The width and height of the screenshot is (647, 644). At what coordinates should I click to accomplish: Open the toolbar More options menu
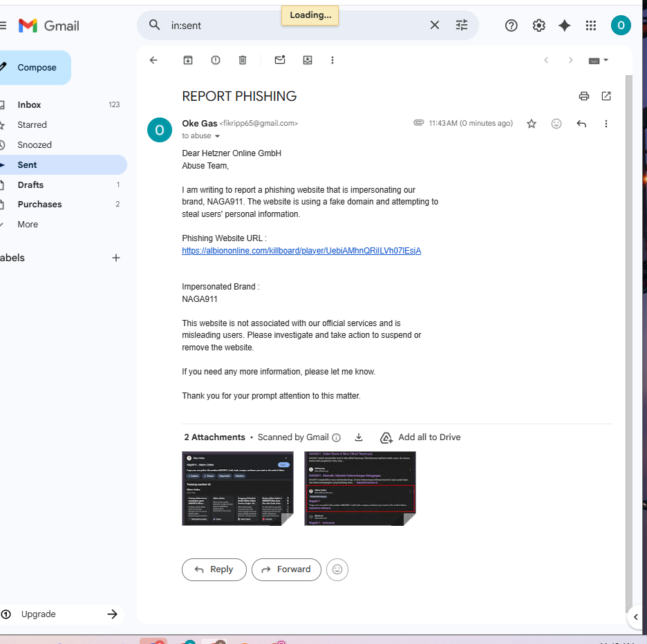[x=332, y=60]
